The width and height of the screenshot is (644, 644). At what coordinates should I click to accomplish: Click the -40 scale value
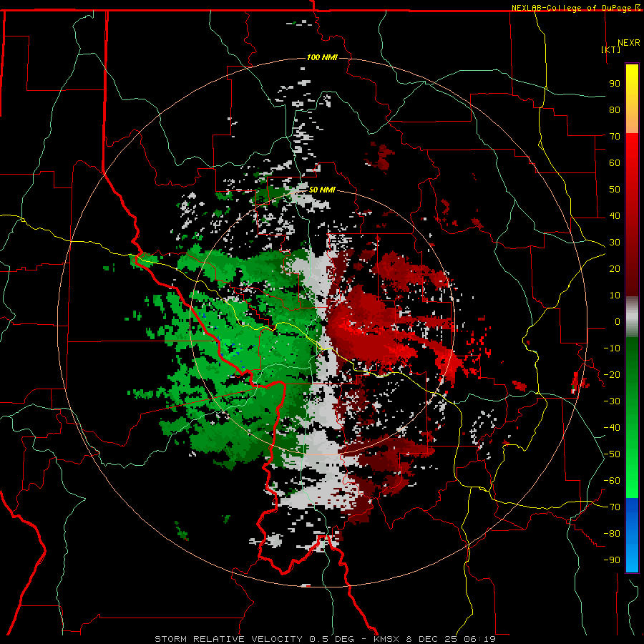point(612,428)
